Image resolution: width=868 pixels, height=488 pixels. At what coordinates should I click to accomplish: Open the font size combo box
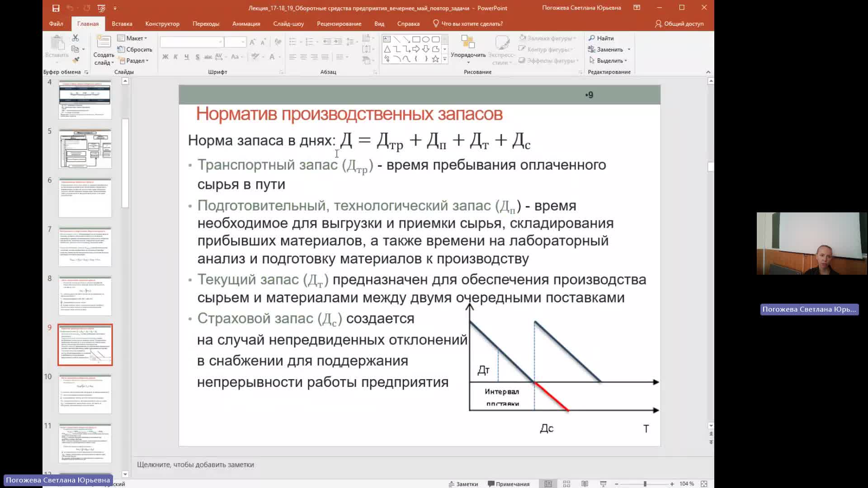pyautogui.click(x=235, y=42)
